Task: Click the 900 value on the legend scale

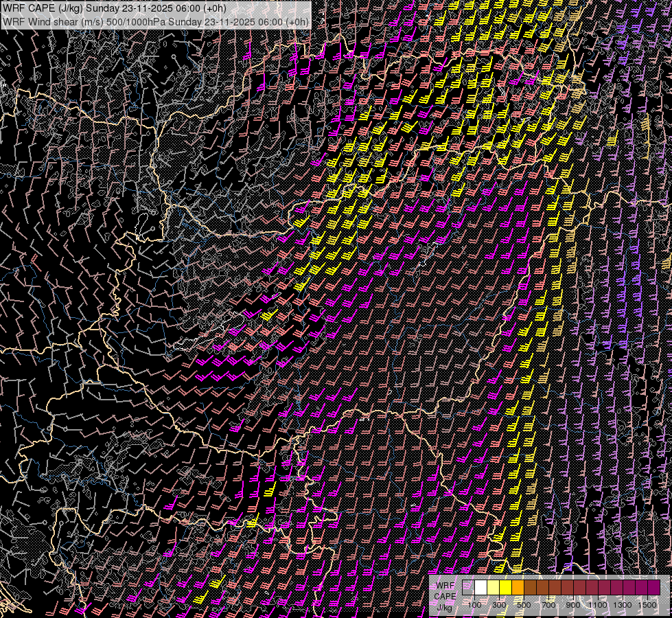Action: point(574,605)
